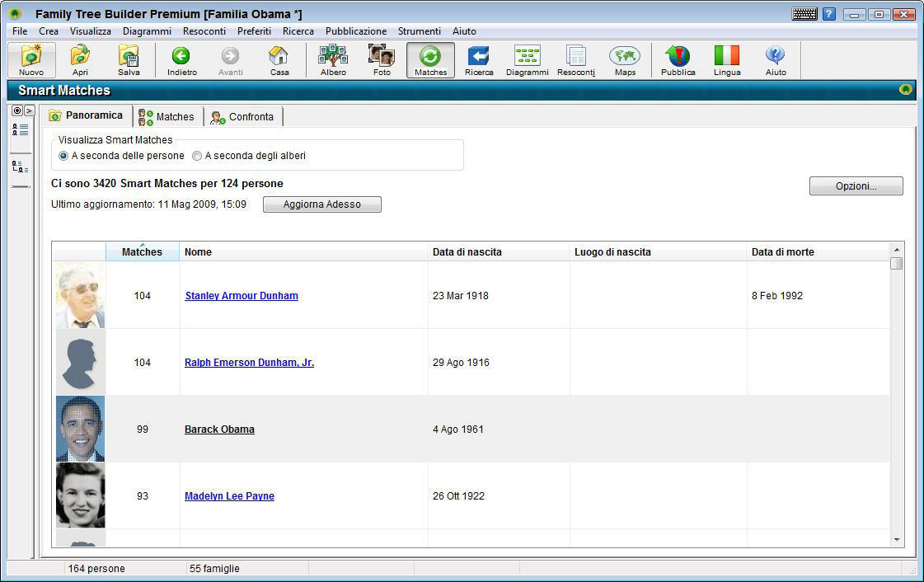Click Ralph Emerson Dunham's silhouette thumbnail
The width and height of the screenshot is (924, 582).
pyautogui.click(x=80, y=362)
